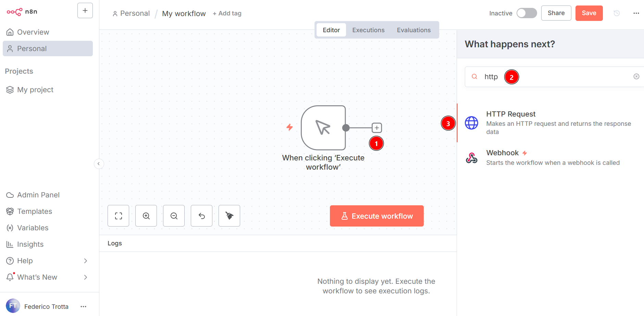The height and width of the screenshot is (316, 644).
Task: Select the manual trigger node
Action: coord(323,127)
